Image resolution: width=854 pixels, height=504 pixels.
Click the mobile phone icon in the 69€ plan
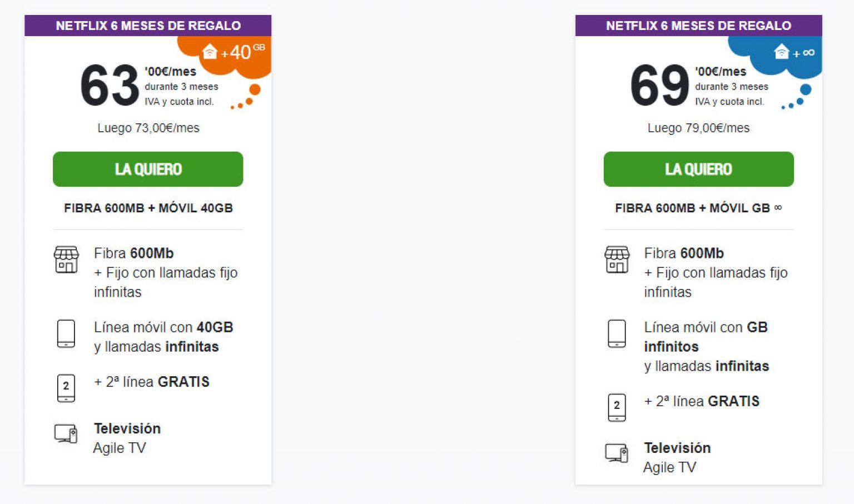617,333
